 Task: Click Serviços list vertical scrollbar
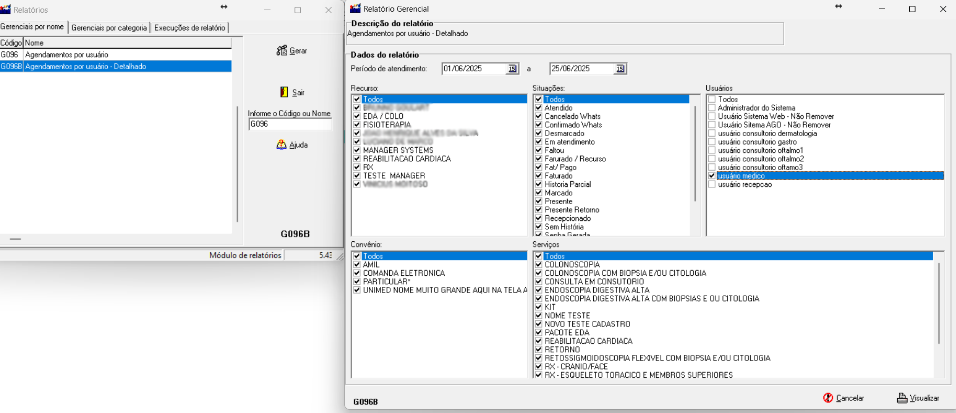[938, 303]
